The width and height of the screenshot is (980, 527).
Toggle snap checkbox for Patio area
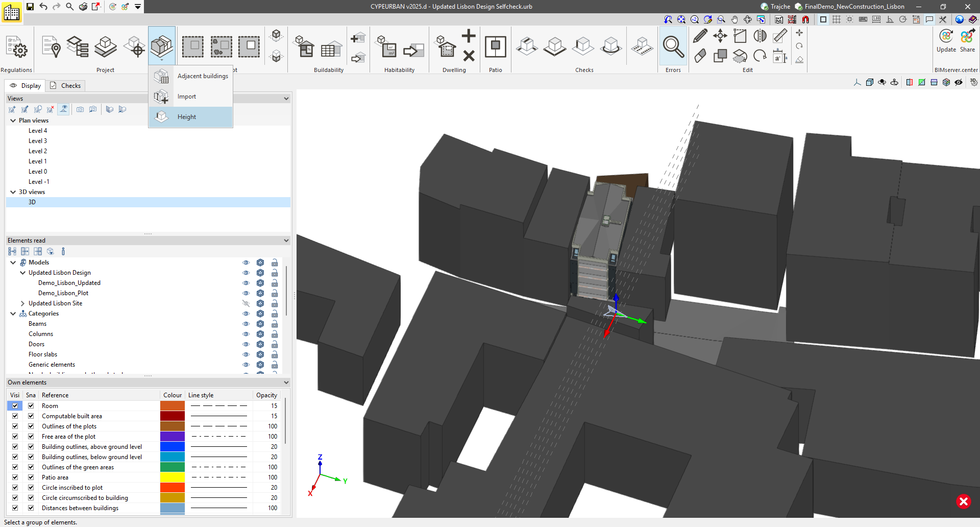[x=31, y=477]
